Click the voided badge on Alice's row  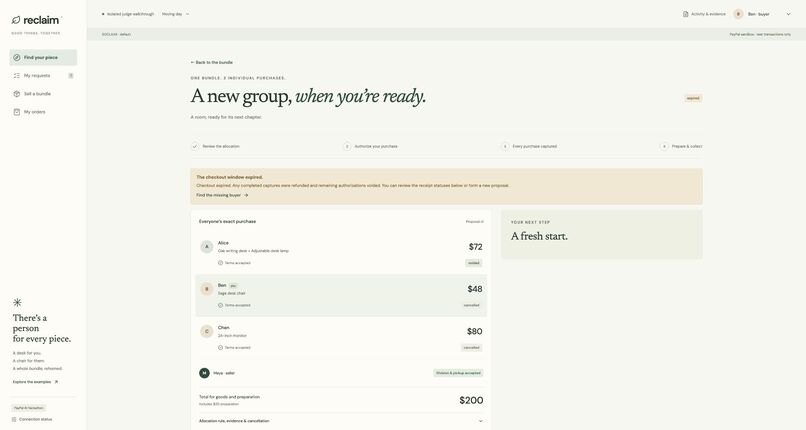pos(473,263)
